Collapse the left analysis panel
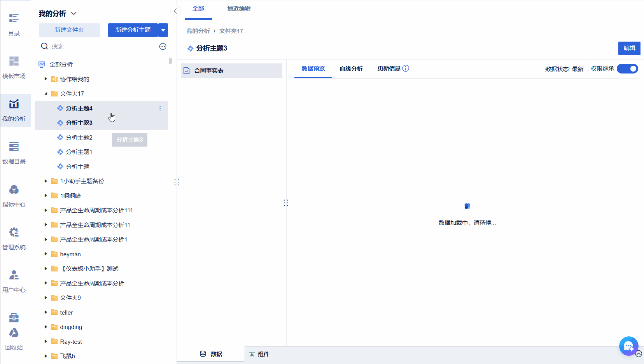644x364 pixels. tap(175, 11)
